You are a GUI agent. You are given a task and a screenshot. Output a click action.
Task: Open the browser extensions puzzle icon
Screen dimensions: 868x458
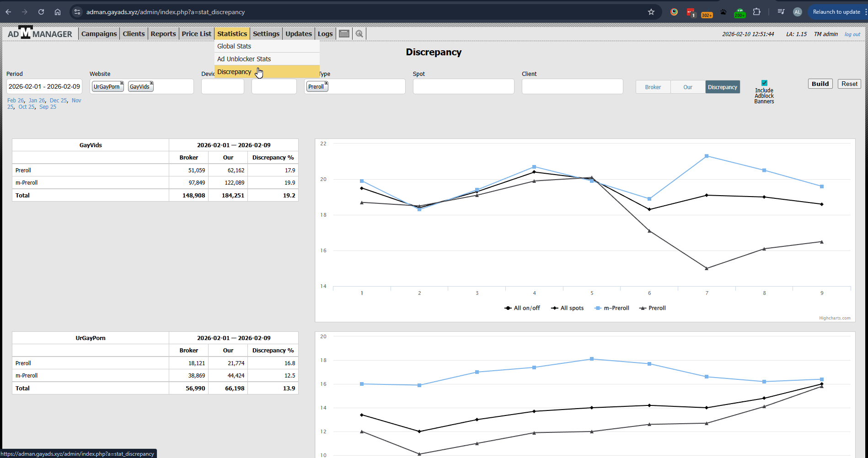tap(757, 12)
